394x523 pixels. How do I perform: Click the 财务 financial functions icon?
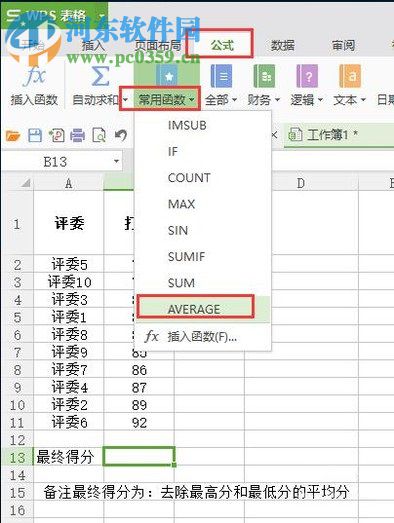click(x=264, y=76)
